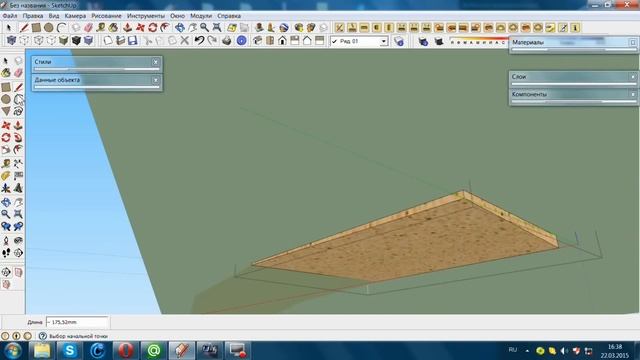Click the Print icon
The image size is (640, 360).
[x=227, y=40]
